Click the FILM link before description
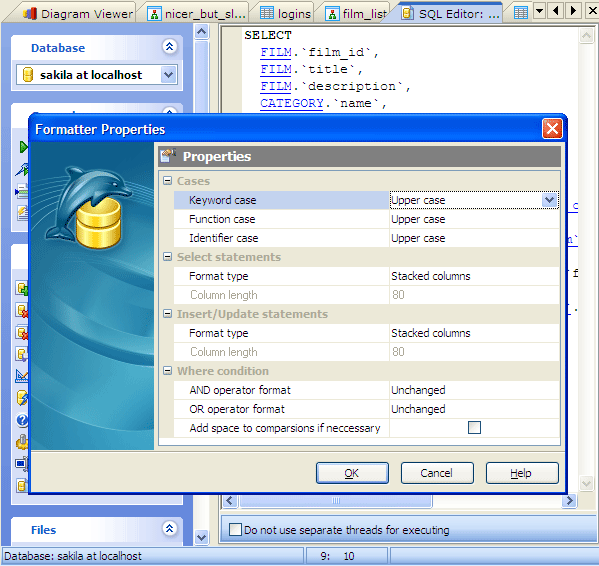The width and height of the screenshot is (599, 566). click(276, 86)
